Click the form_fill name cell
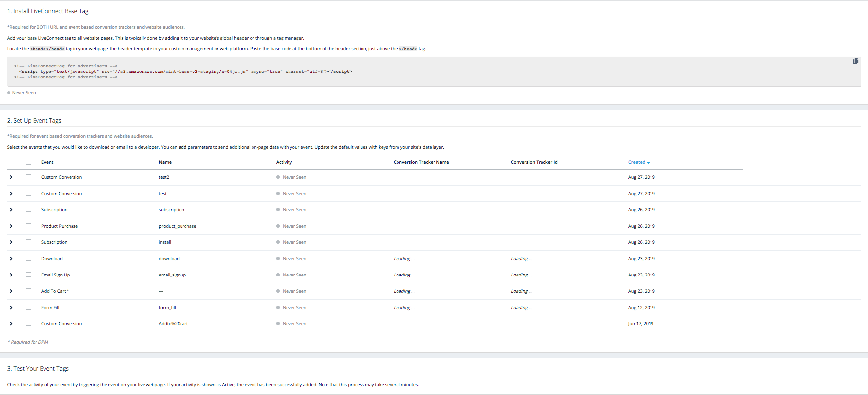Image resolution: width=868 pixels, height=395 pixels. pyautogui.click(x=167, y=308)
